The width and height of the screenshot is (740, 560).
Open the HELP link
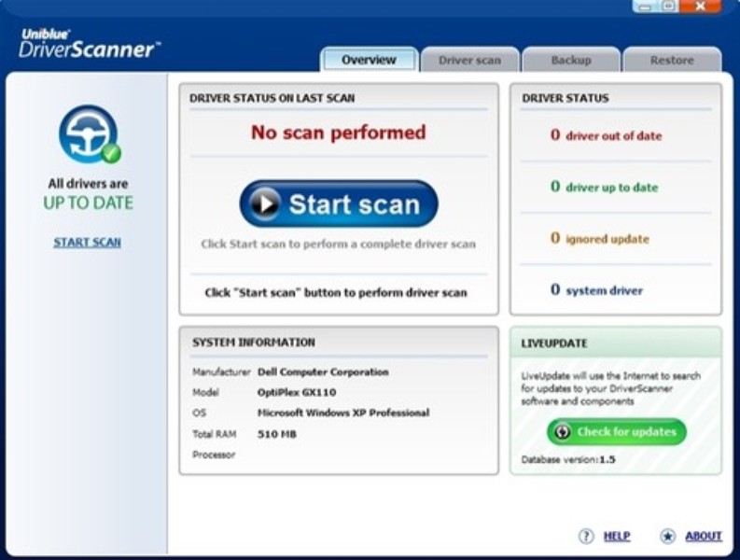point(616,536)
